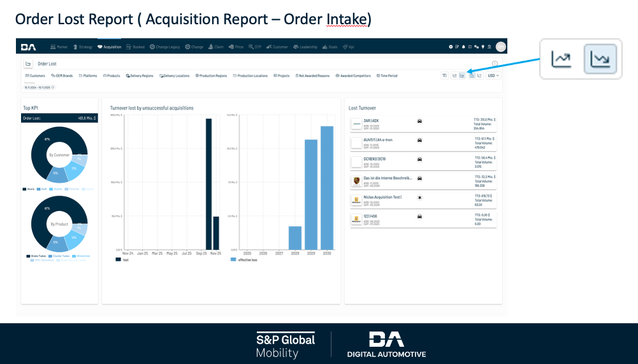Click the sun icon in Niclas Acquisition Test row
This screenshot has width=638, height=364.
[x=419, y=198]
